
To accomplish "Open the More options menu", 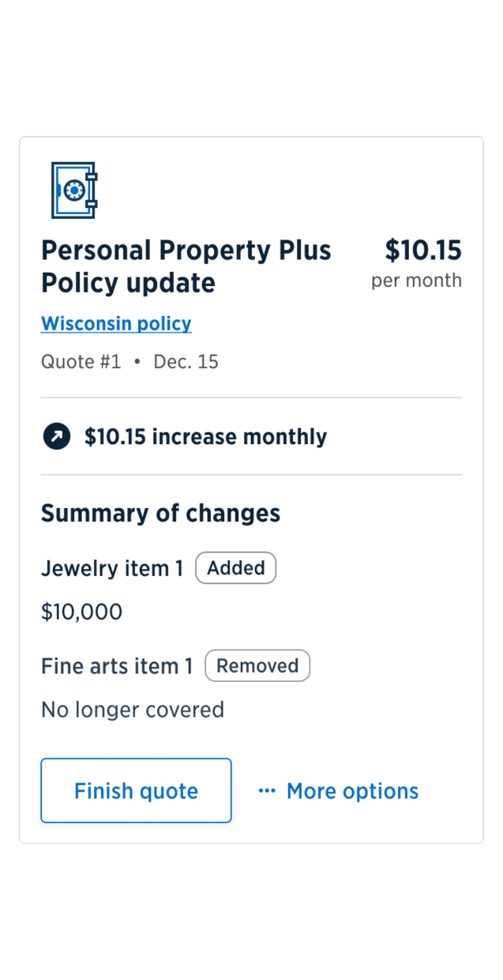I will [339, 791].
